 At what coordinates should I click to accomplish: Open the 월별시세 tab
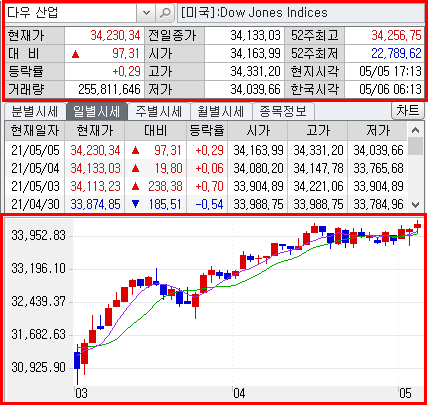(x=221, y=111)
